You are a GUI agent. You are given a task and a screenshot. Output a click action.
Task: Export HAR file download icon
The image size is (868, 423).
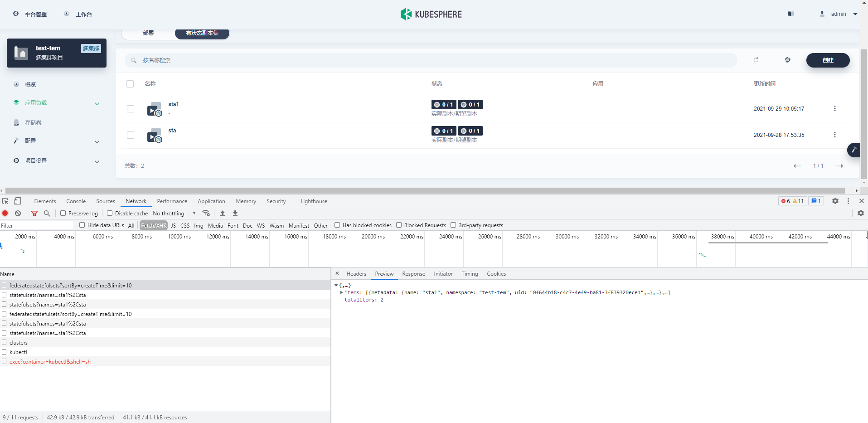[235, 213]
